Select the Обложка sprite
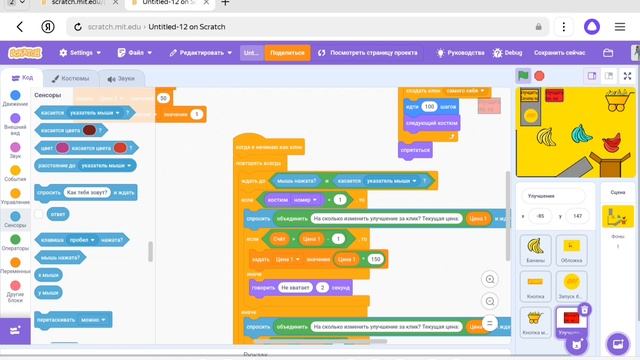The width and height of the screenshot is (640, 360). pyautogui.click(x=571, y=250)
